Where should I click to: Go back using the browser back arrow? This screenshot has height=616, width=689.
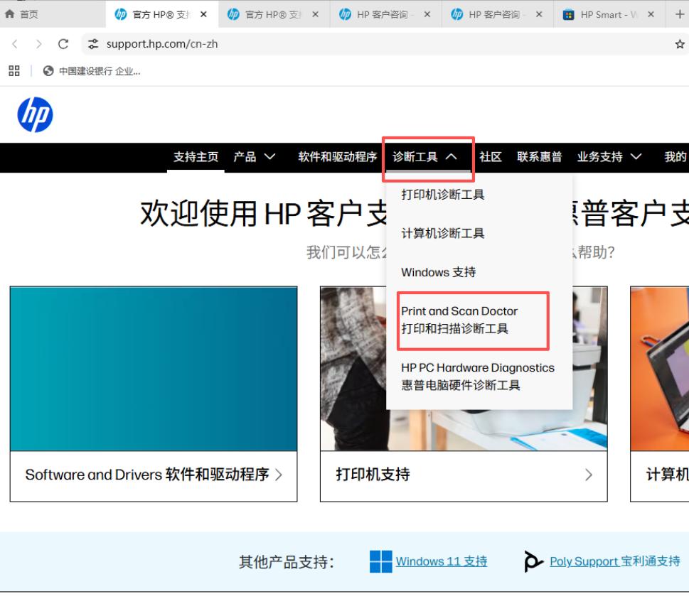16,42
